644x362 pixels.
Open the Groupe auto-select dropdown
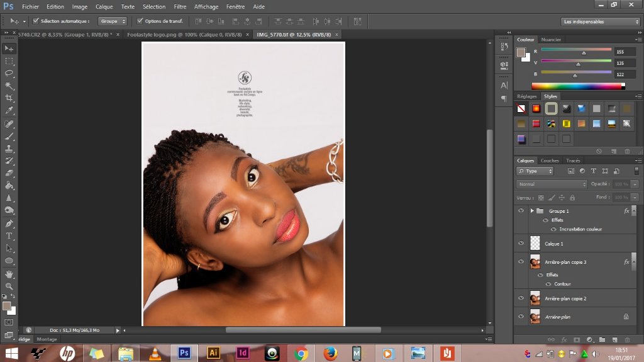pos(112,21)
